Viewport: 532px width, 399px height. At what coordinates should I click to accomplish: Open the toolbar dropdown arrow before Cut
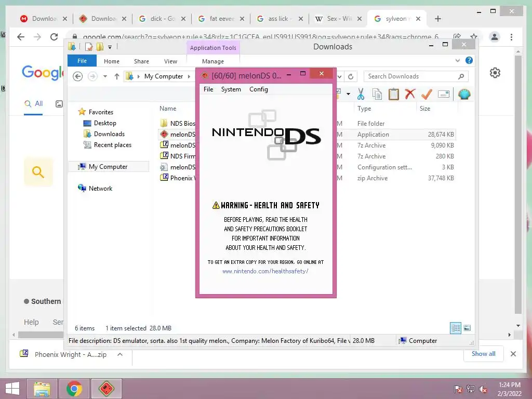click(348, 94)
